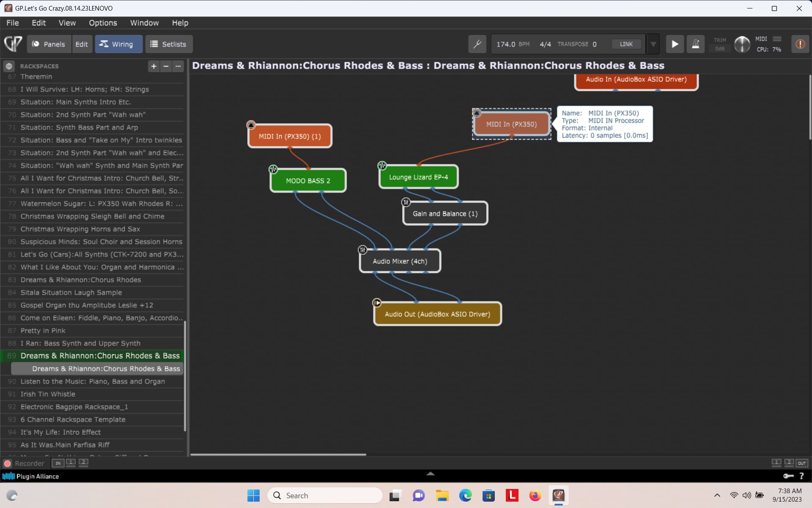Viewport: 812px width, 508px height.
Task: Toggle recorder input channel 2
Action: pyautogui.click(x=83, y=463)
